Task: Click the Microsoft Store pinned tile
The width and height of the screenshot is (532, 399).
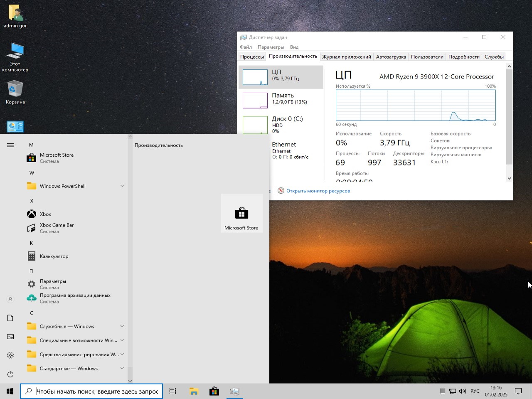Action: point(241,213)
